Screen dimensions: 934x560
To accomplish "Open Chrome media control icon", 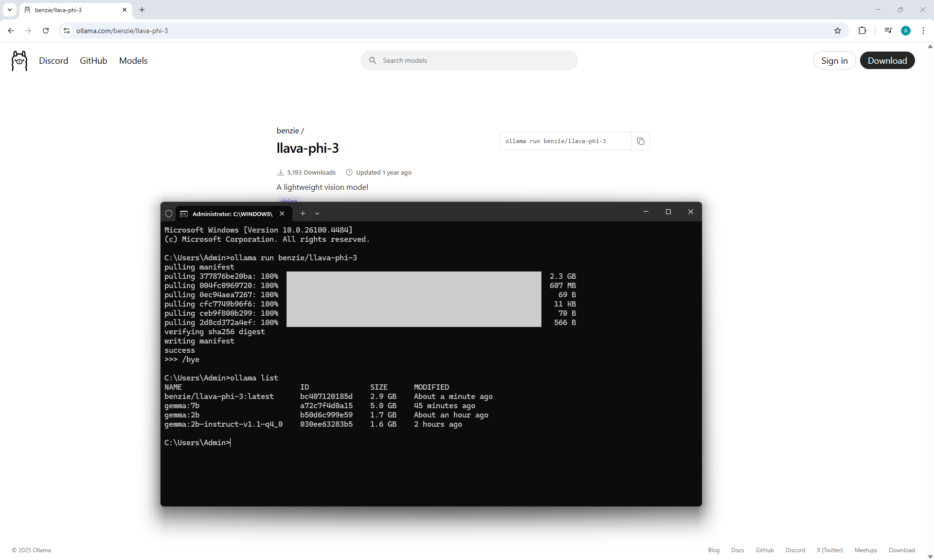I will (888, 31).
